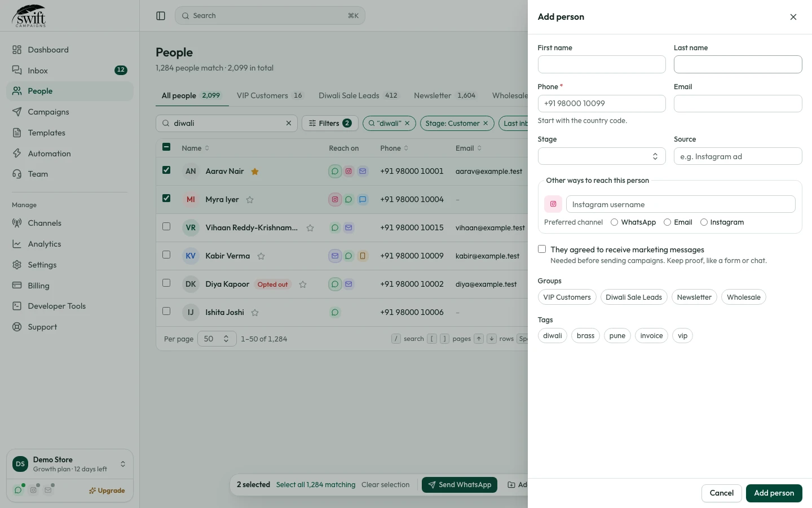Switch to Diwali Sale Leads tab

pos(358,95)
